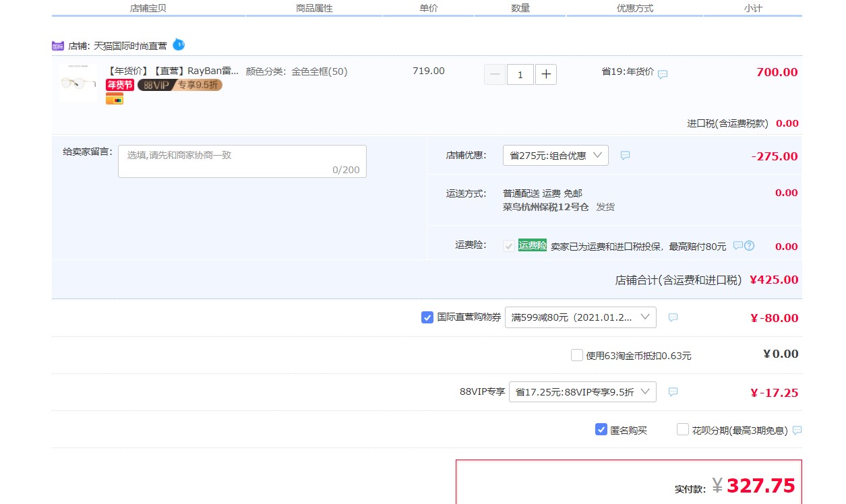Click the 优惠方式 column header

(635, 8)
